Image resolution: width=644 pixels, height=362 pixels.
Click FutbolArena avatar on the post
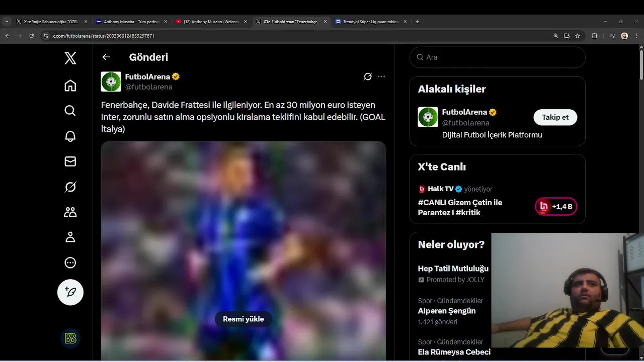click(x=111, y=81)
